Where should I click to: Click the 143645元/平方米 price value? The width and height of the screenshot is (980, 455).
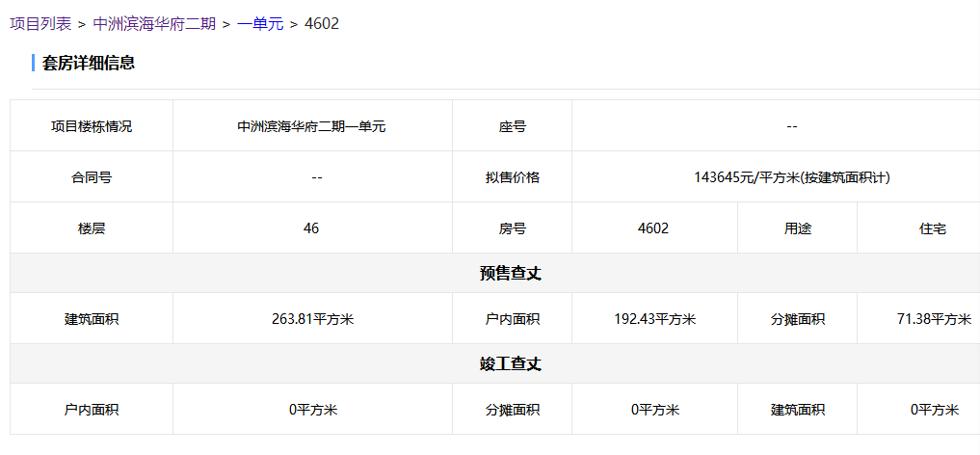click(790, 177)
